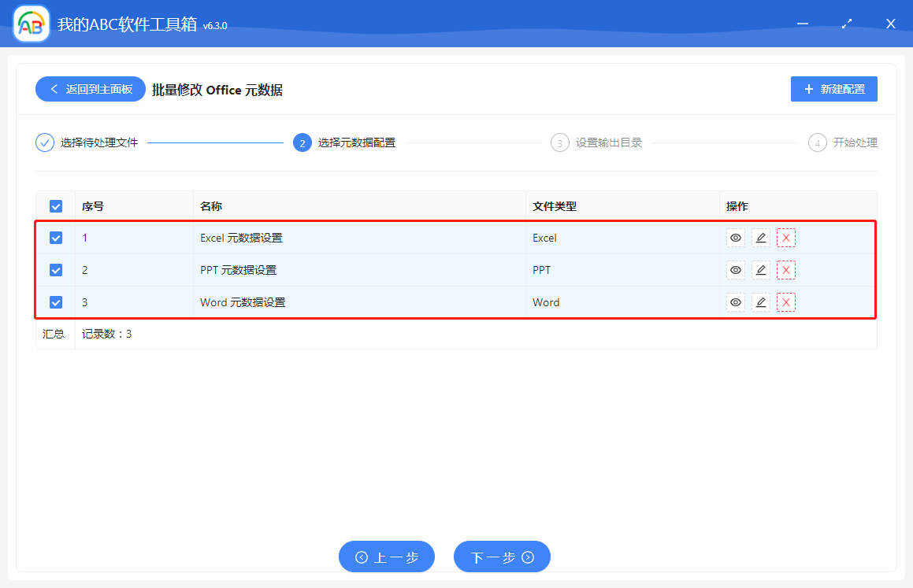The image size is (913, 588).
Task: Create a new configuration via 新建配置
Action: coord(833,89)
